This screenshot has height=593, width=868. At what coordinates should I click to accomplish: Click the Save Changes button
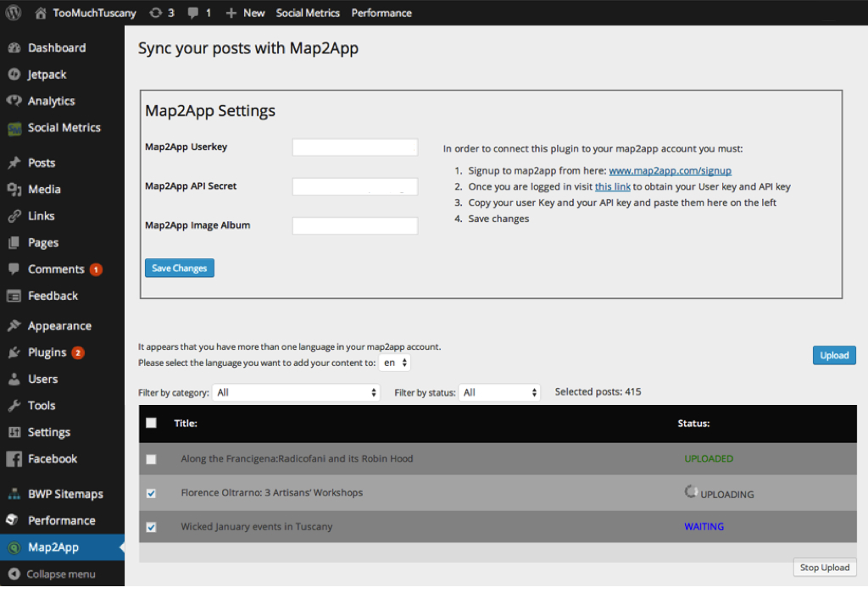[179, 269]
